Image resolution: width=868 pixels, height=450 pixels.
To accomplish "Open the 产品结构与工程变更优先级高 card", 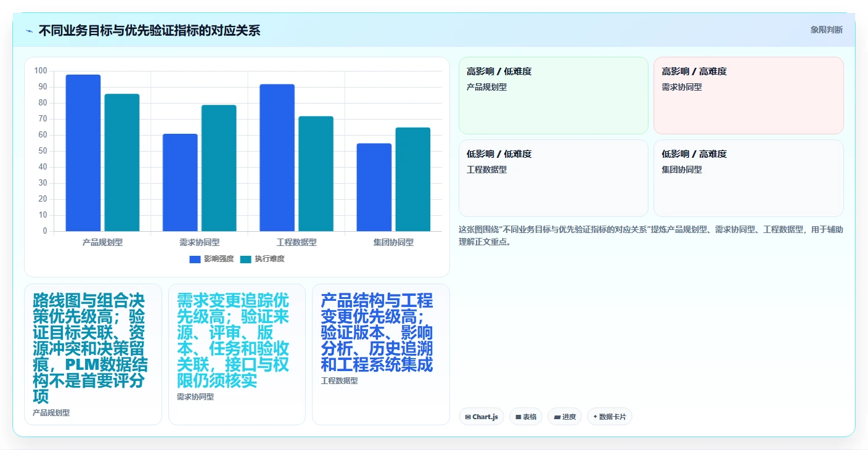I will [381, 354].
